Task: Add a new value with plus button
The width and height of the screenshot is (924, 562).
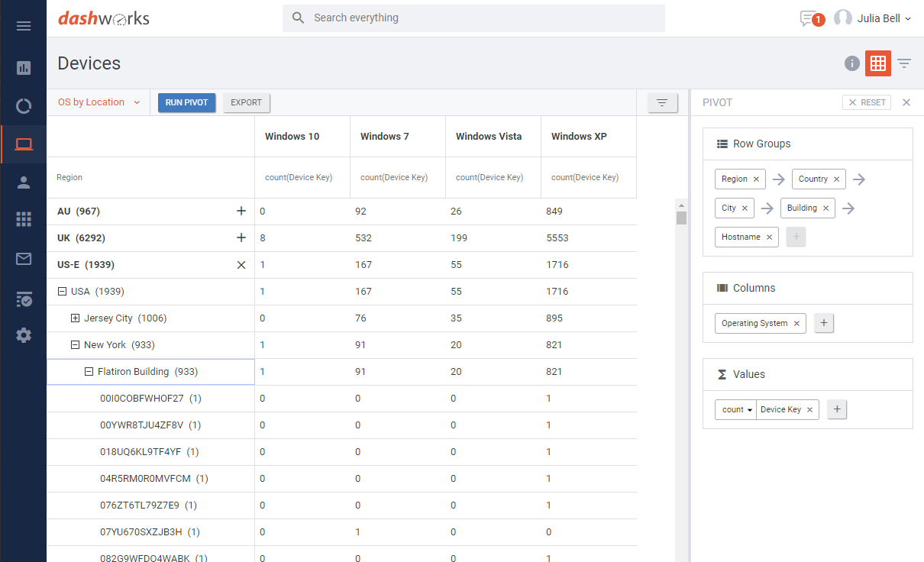Action: click(837, 409)
